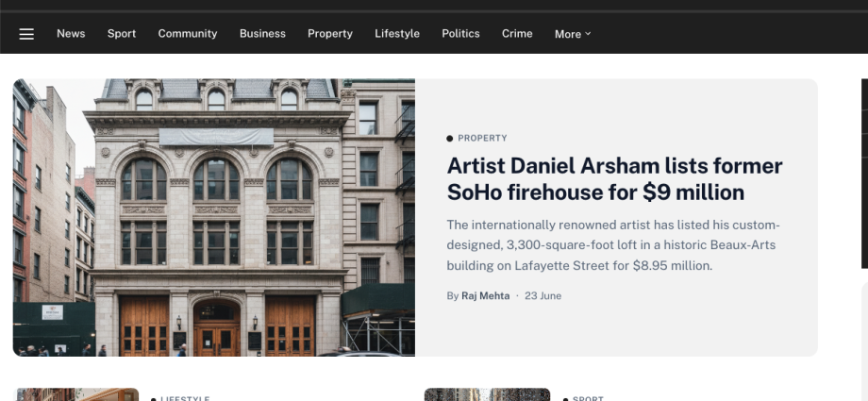Viewport: 868px width, 401px height.
Task: Click the 23 June date
Action: (x=543, y=295)
